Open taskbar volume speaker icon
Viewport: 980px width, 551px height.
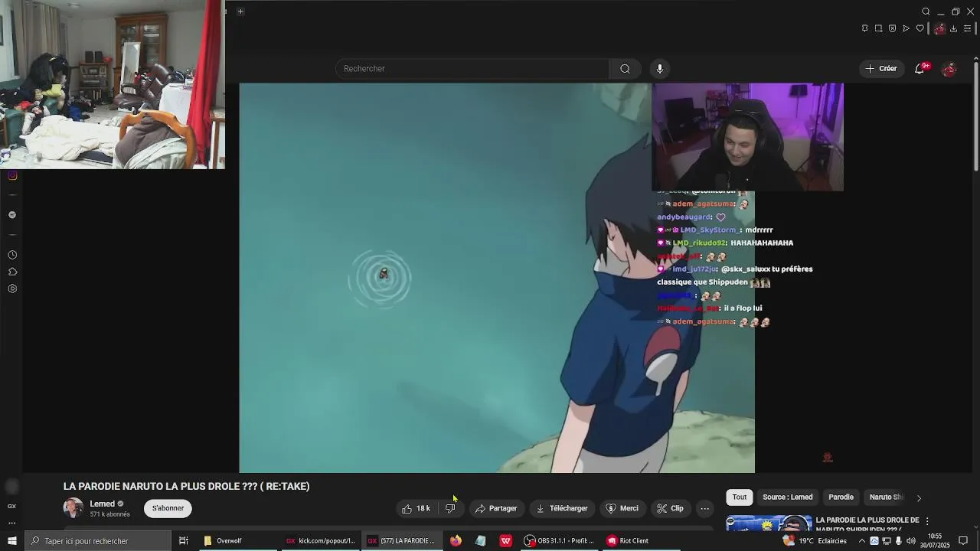point(911,541)
